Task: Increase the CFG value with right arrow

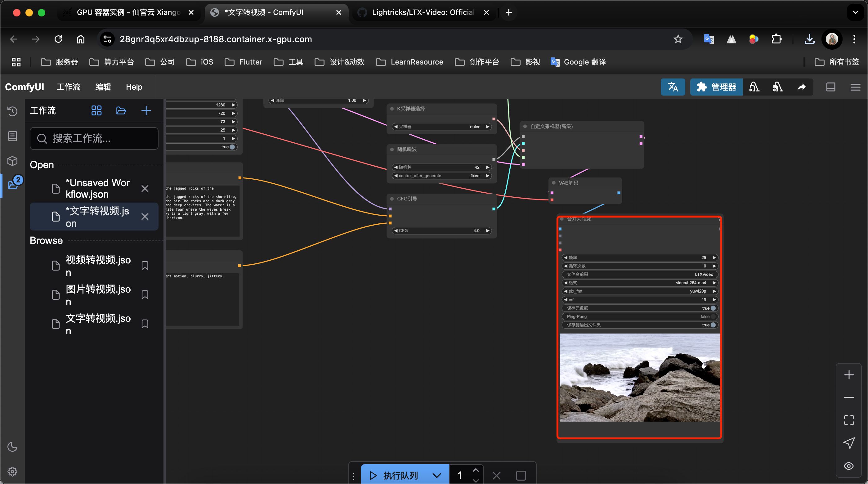Action: 487,231
